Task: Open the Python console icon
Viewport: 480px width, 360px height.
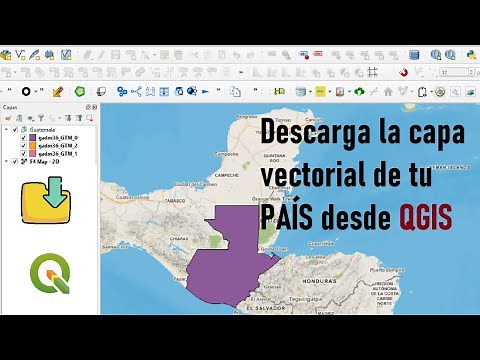Action: click(472, 55)
